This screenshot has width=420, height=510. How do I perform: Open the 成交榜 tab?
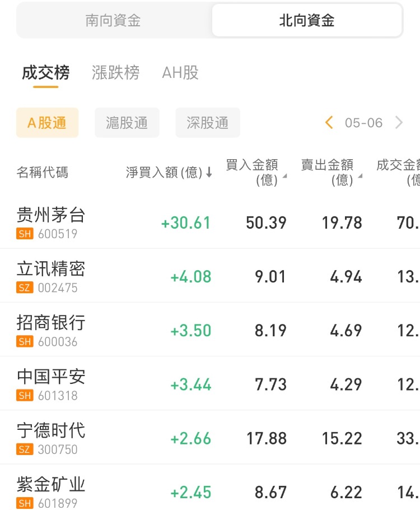tap(46, 73)
